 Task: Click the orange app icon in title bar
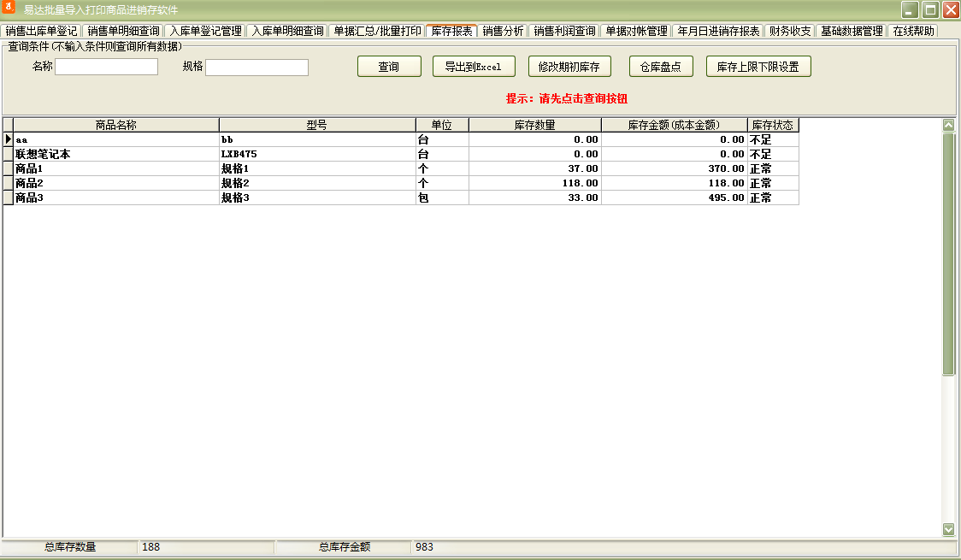point(9,7)
